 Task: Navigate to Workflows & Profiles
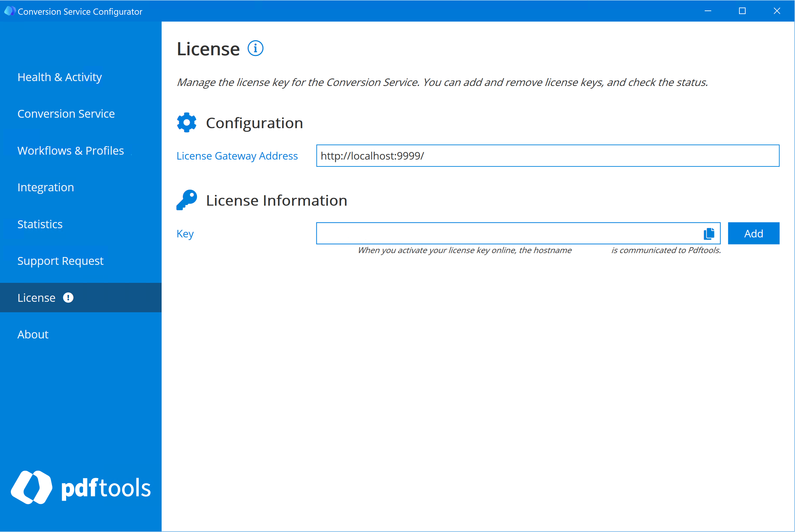click(x=71, y=151)
